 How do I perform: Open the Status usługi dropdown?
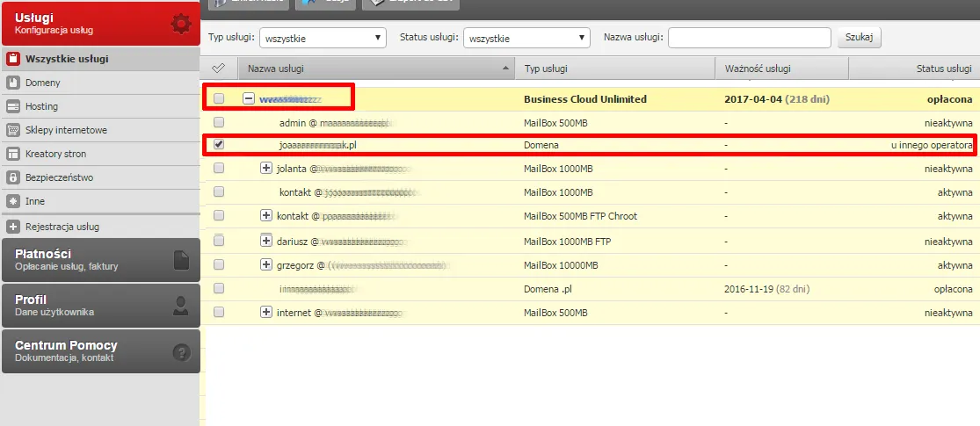tap(526, 39)
